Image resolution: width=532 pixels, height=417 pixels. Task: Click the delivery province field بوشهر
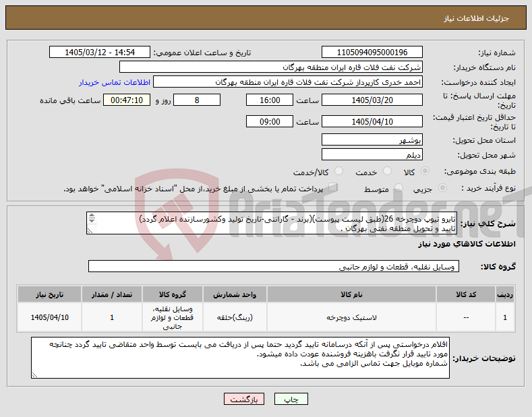point(372,139)
